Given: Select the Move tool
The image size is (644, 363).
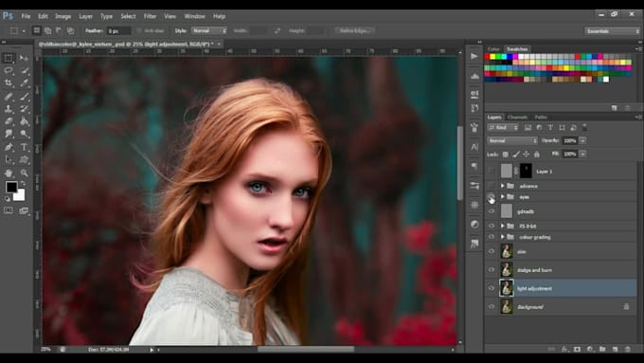Looking at the screenshot, I should click(25, 58).
